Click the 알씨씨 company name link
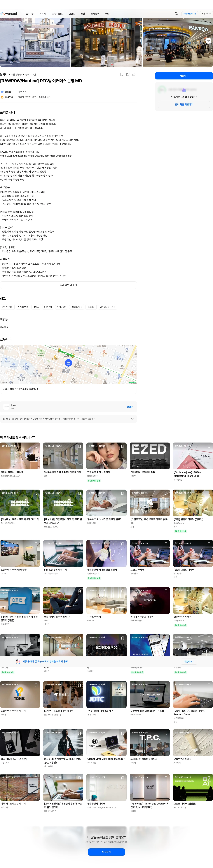Image resolution: width=213 pixels, height=868 pixels. [x=3, y=74]
